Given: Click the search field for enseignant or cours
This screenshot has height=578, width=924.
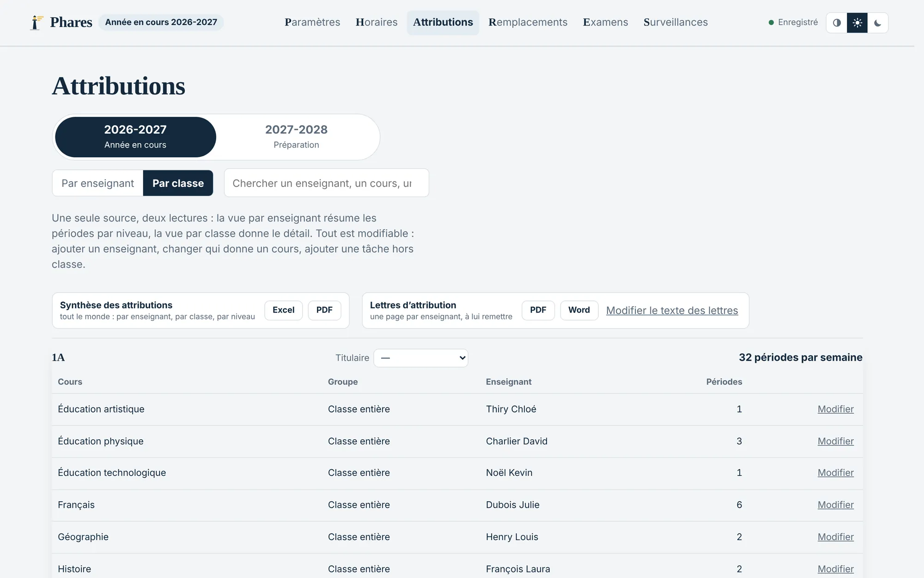Looking at the screenshot, I should (x=326, y=183).
